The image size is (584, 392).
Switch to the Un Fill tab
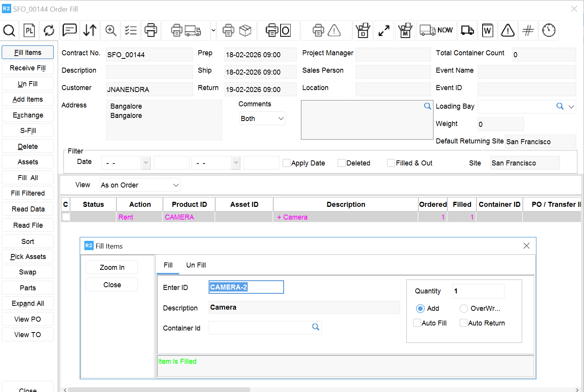click(x=196, y=265)
